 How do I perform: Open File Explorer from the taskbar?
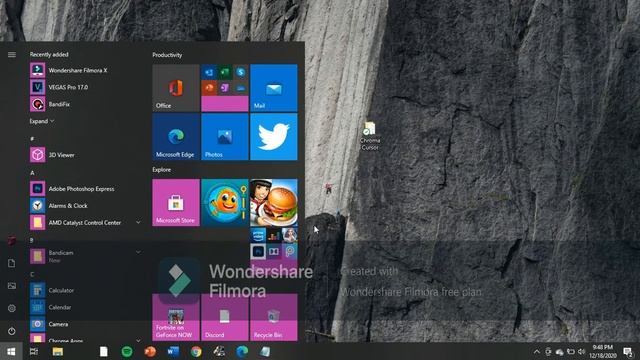(x=58, y=351)
